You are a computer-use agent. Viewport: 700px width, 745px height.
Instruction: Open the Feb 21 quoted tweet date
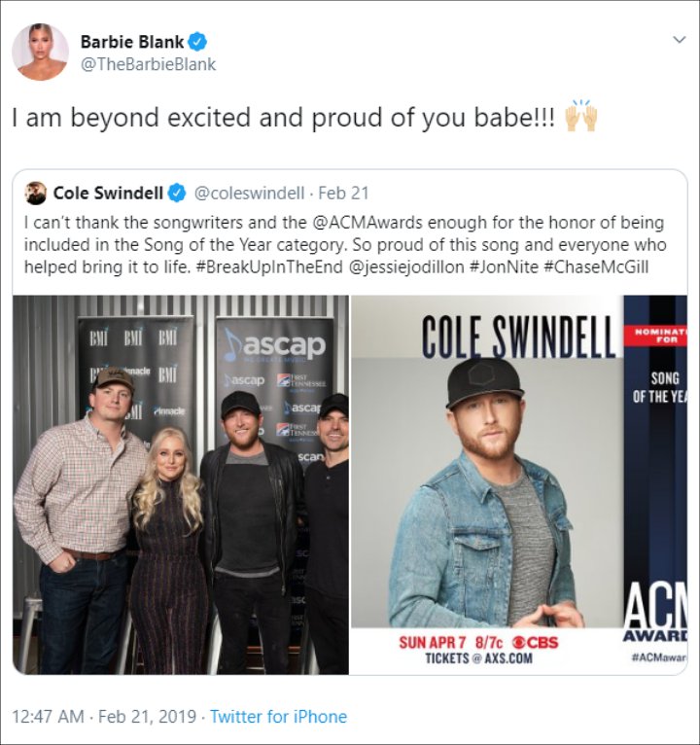(x=343, y=194)
